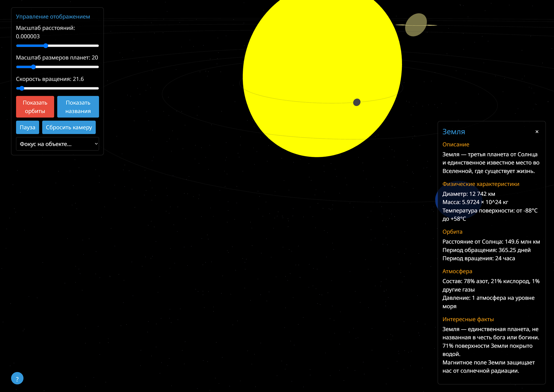This screenshot has width=554, height=392.
Task: Click the text Период обращения: 365.25 дней
Action: point(486,250)
